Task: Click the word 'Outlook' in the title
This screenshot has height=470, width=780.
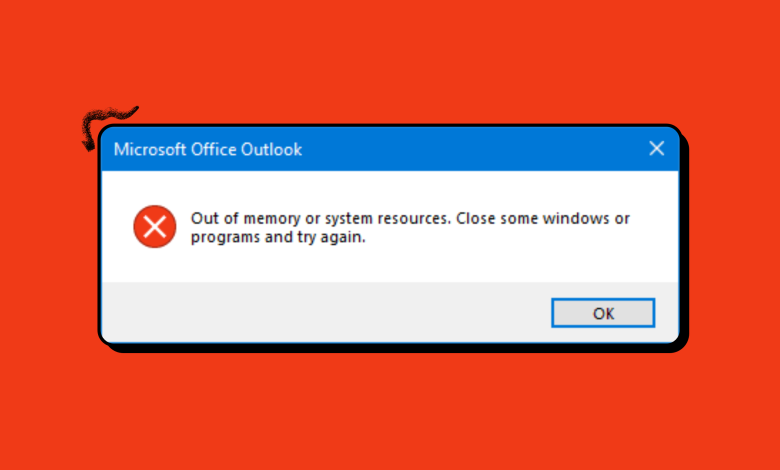Action: click(271, 150)
